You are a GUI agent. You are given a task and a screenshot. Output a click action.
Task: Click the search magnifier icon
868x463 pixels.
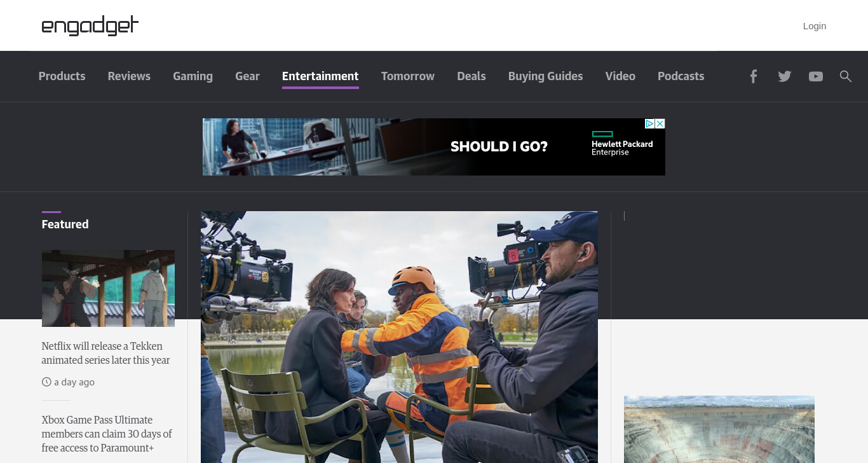tap(845, 76)
